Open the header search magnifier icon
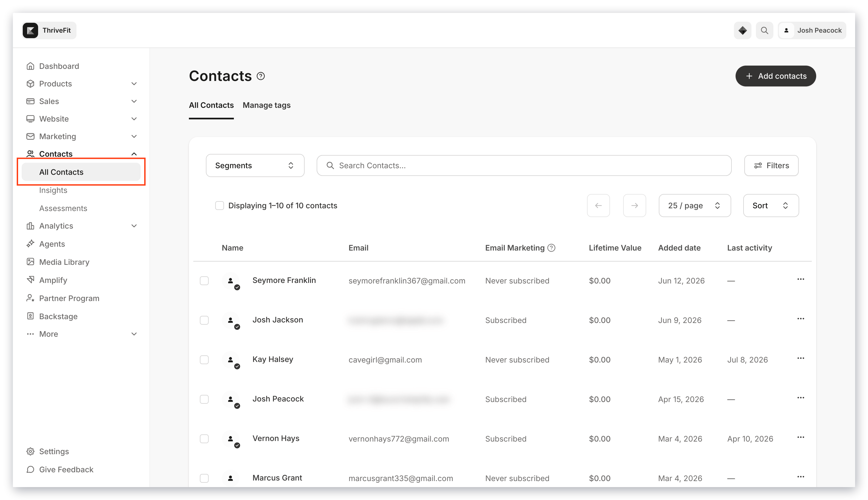868x500 pixels. (764, 30)
